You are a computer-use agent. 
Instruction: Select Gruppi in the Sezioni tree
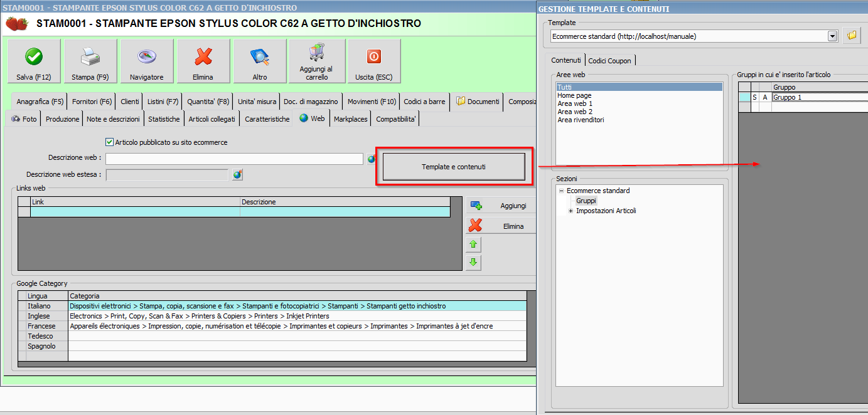pos(586,201)
